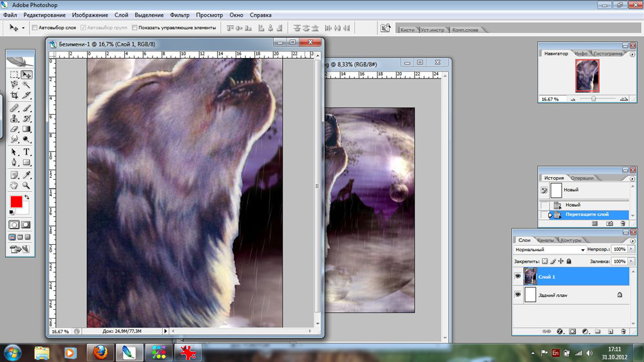Select the Lasso tool
The width and height of the screenshot is (644, 362).
point(14,84)
